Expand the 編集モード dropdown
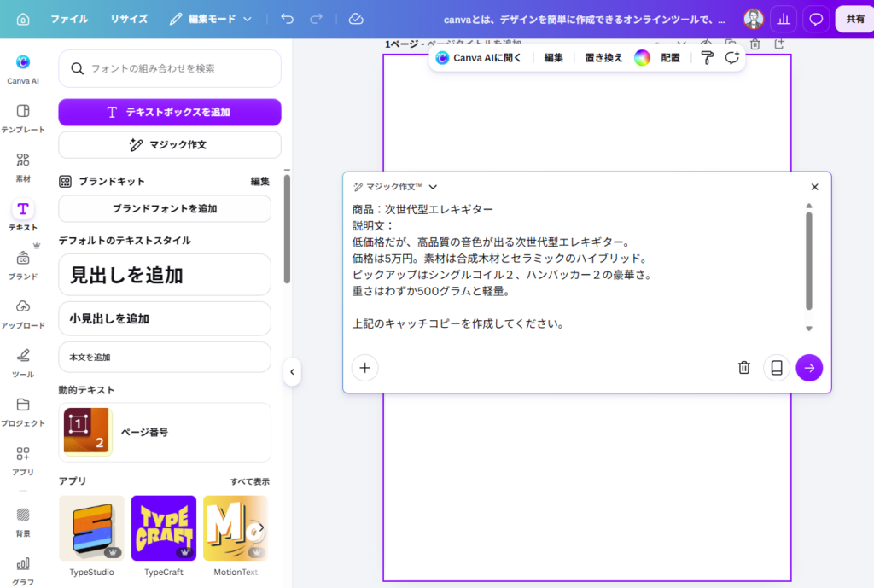The height and width of the screenshot is (588, 874). click(211, 19)
